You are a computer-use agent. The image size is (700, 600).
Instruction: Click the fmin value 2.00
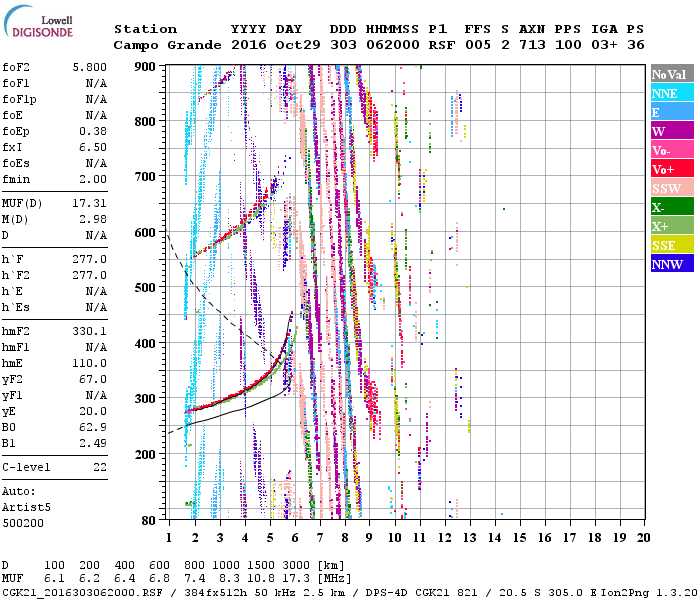[93, 179]
